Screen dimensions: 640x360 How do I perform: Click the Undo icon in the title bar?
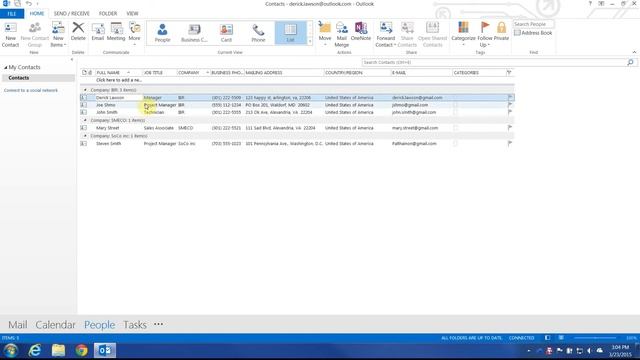[28, 4]
